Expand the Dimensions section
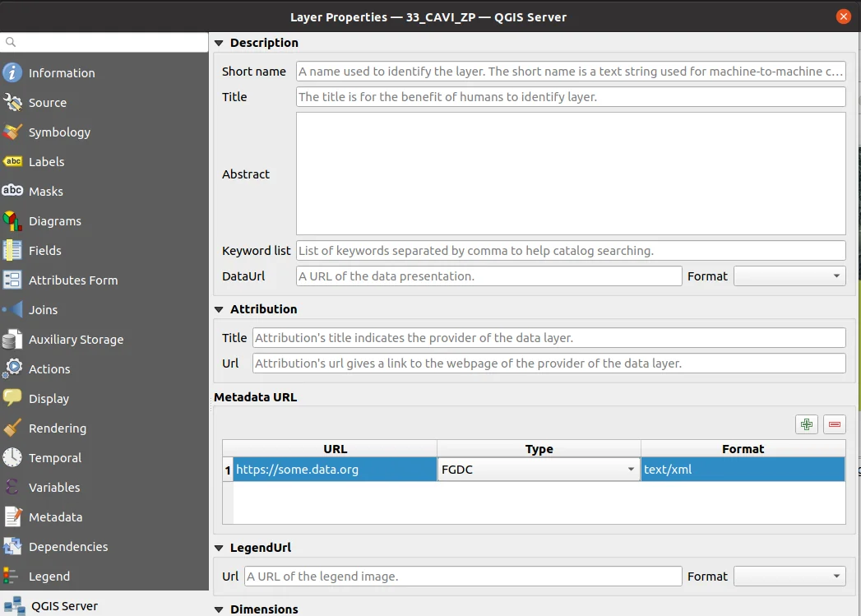This screenshot has width=861, height=616. (x=219, y=609)
